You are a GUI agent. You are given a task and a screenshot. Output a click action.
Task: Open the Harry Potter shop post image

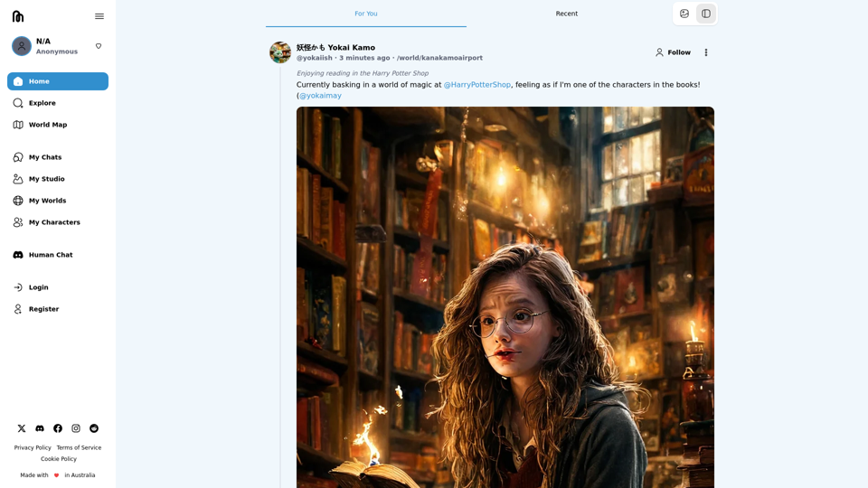[x=505, y=297]
